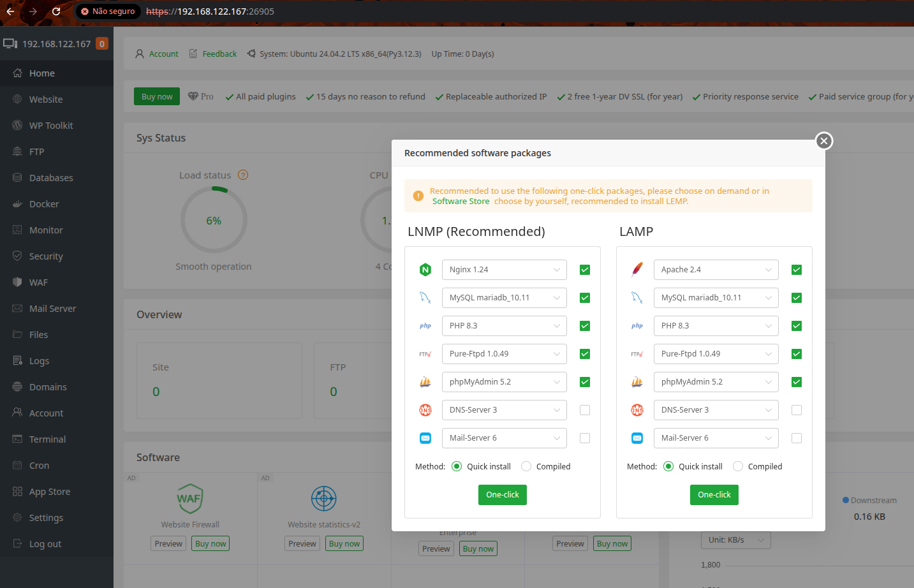
Task: Click the browser reload icon
Action: click(x=56, y=11)
